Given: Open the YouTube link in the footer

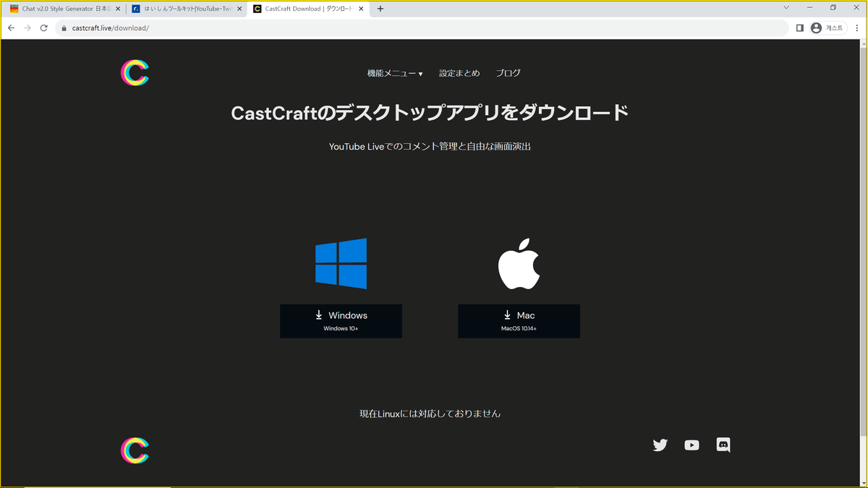Looking at the screenshot, I should (x=692, y=445).
